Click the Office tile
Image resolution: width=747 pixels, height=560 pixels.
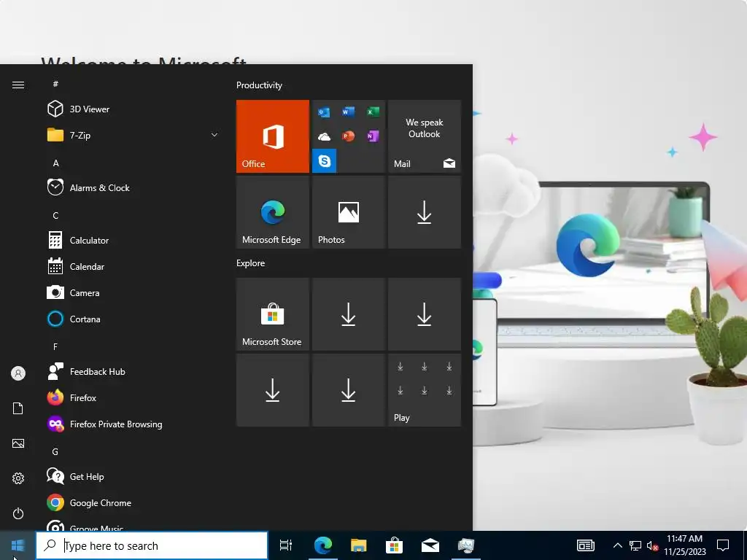point(273,136)
